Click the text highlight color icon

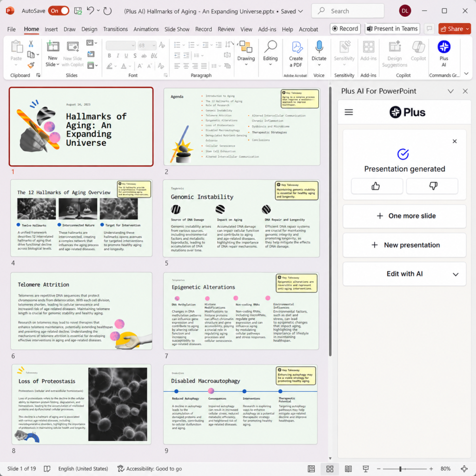pos(109,66)
